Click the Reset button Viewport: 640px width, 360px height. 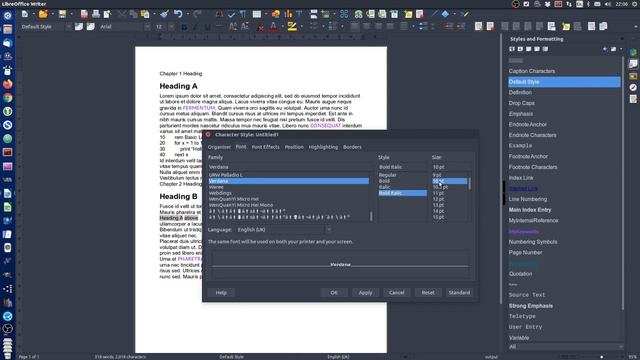[428, 293]
